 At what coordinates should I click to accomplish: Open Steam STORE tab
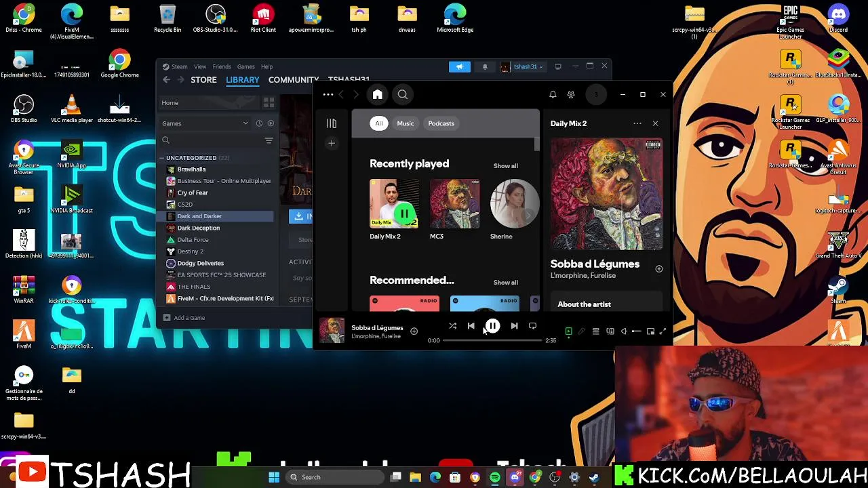(203, 80)
